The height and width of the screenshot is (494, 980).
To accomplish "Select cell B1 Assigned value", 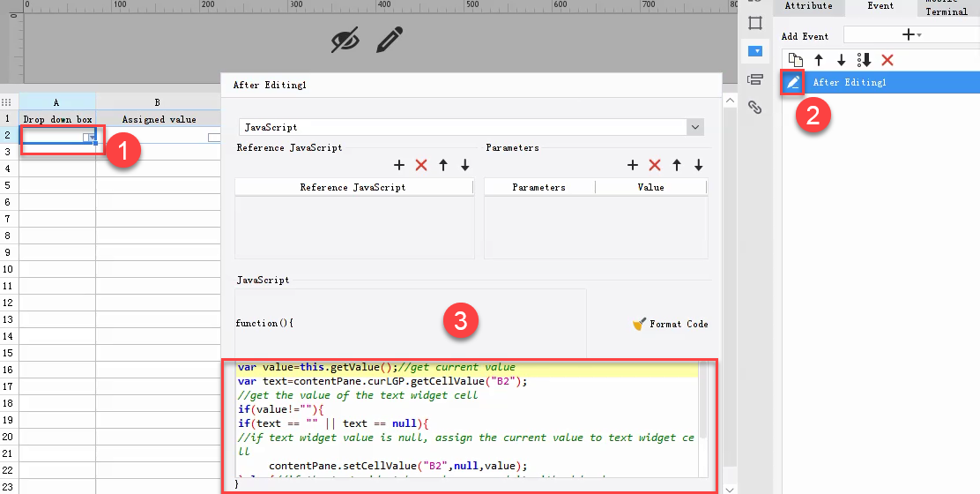I will [158, 119].
